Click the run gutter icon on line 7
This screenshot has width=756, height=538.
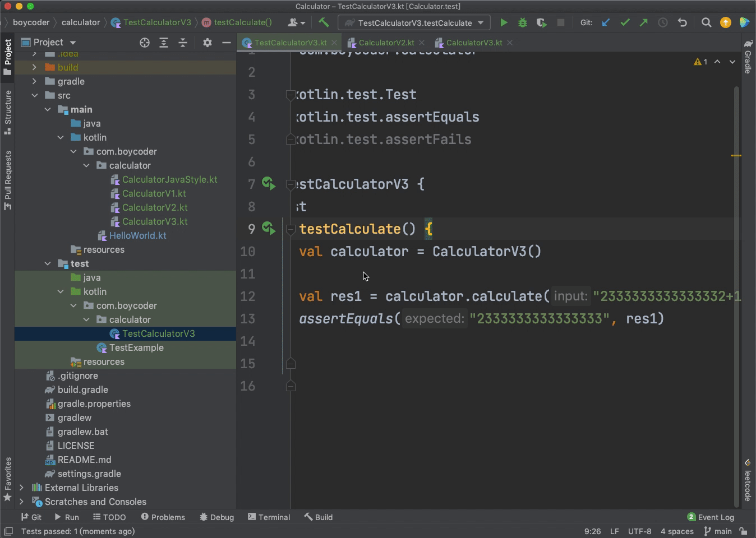pos(269,183)
